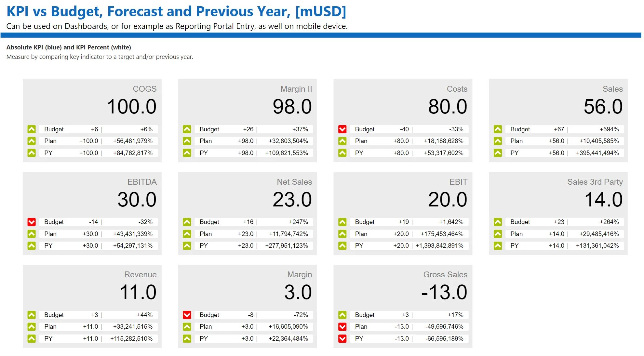
Task: Click green up arrow for COGS Budget
Action: pyautogui.click(x=32, y=129)
